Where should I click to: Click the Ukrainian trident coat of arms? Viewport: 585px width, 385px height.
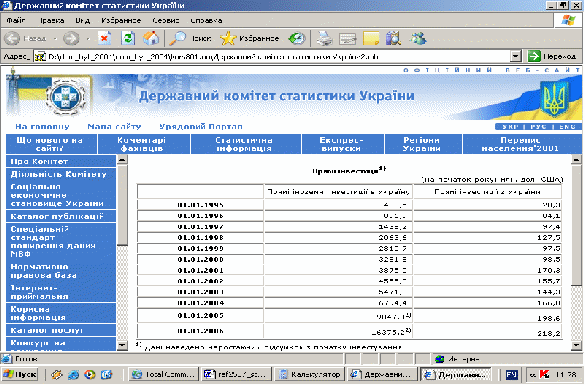pos(555,98)
